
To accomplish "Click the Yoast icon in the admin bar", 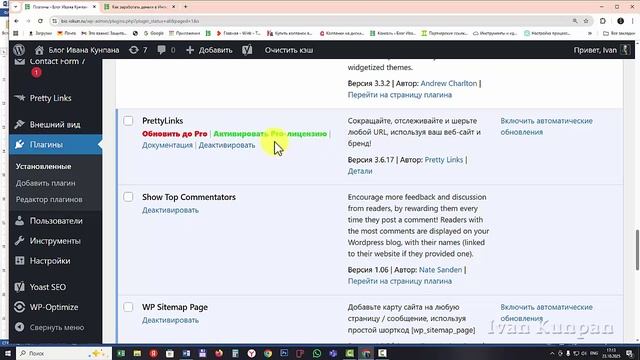I will coord(247,50).
